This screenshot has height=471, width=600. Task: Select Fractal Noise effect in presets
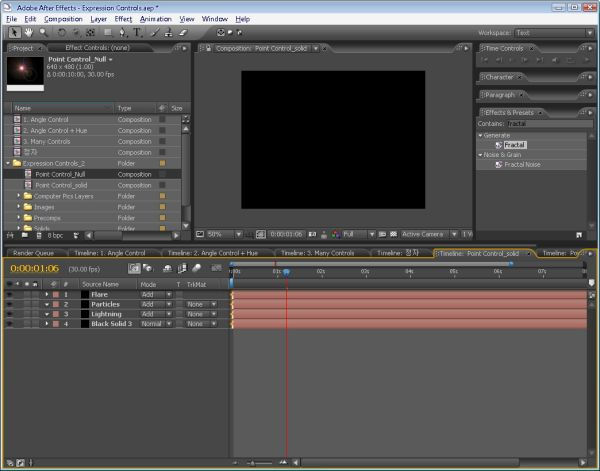click(x=522, y=165)
